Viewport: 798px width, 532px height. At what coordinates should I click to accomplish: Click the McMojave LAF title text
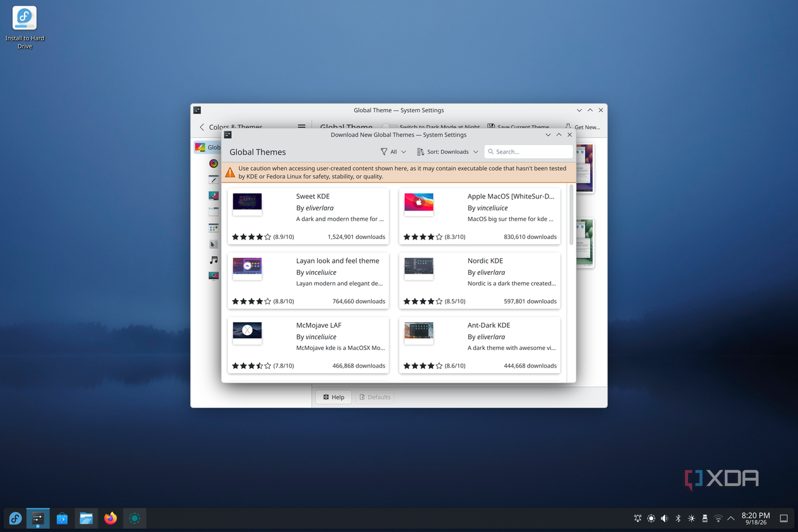coord(318,325)
